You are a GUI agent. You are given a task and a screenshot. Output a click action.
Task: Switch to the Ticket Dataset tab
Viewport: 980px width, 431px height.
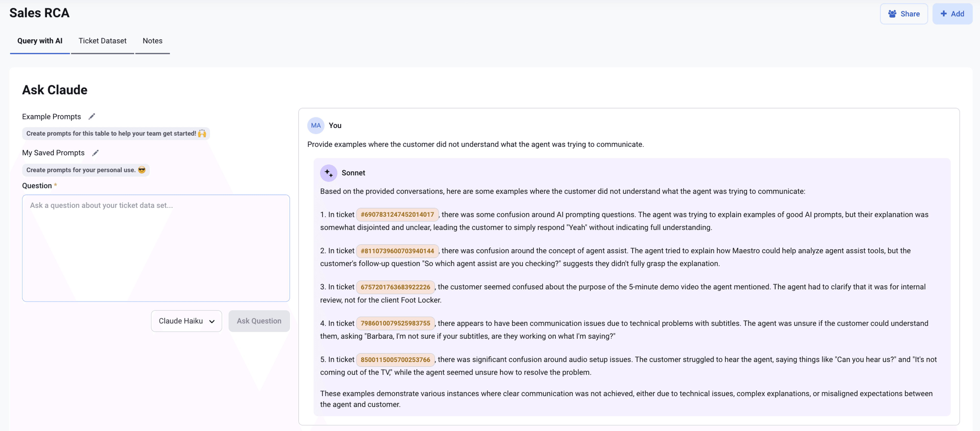pyautogui.click(x=102, y=41)
